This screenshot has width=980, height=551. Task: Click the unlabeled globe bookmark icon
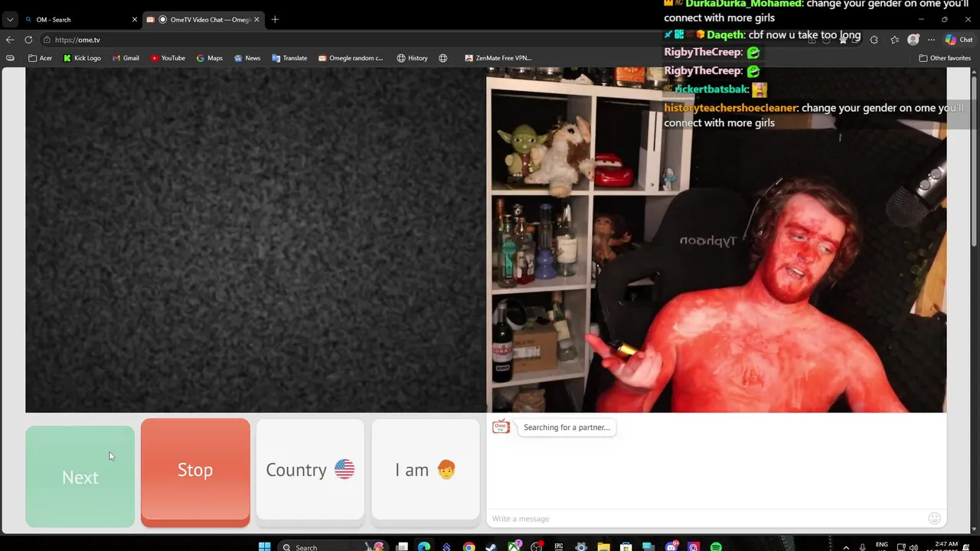[x=443, y=58]
